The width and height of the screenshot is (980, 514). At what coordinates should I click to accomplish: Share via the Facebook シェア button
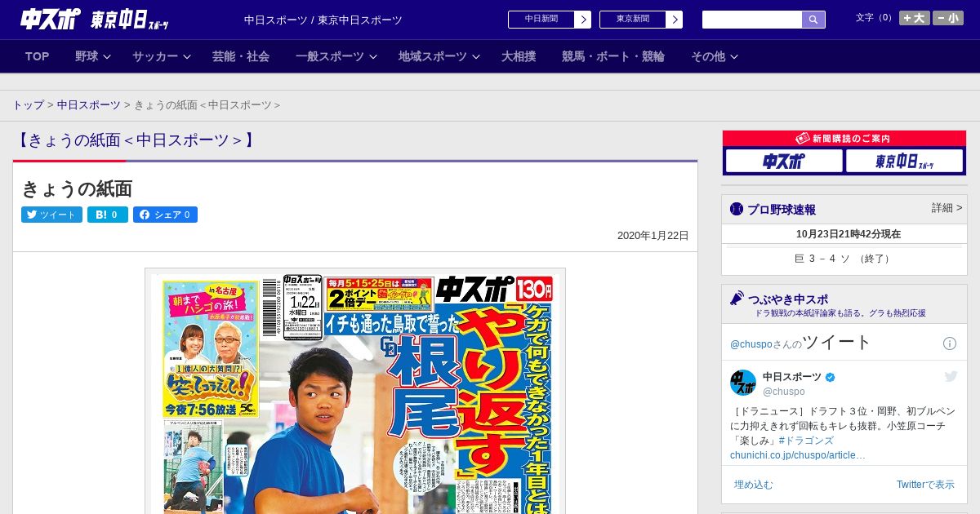point(165,215)
